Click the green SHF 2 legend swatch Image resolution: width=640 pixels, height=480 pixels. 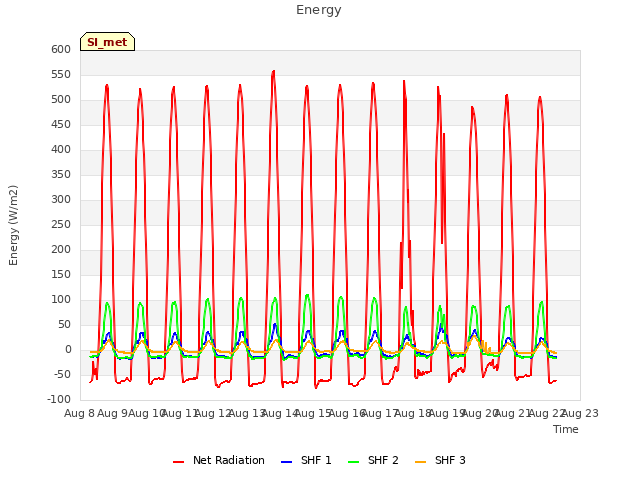353,462
